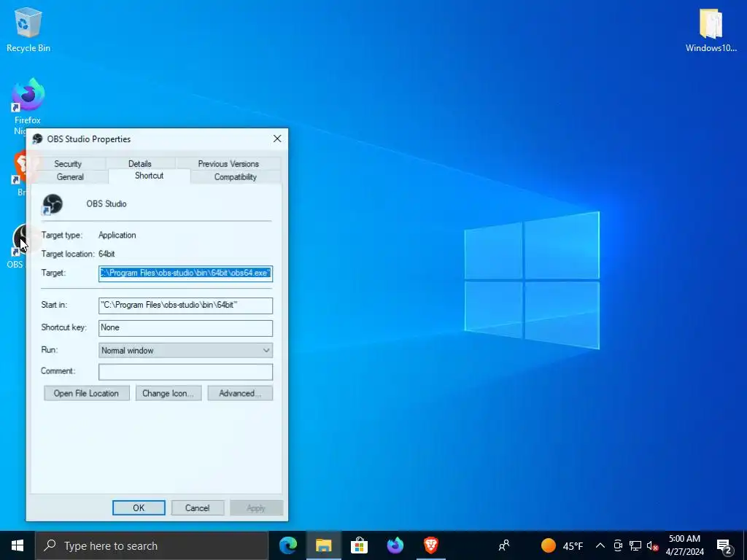Switch to the General tab
Viewport: 747px width, 560px height.
click(70, 176)
